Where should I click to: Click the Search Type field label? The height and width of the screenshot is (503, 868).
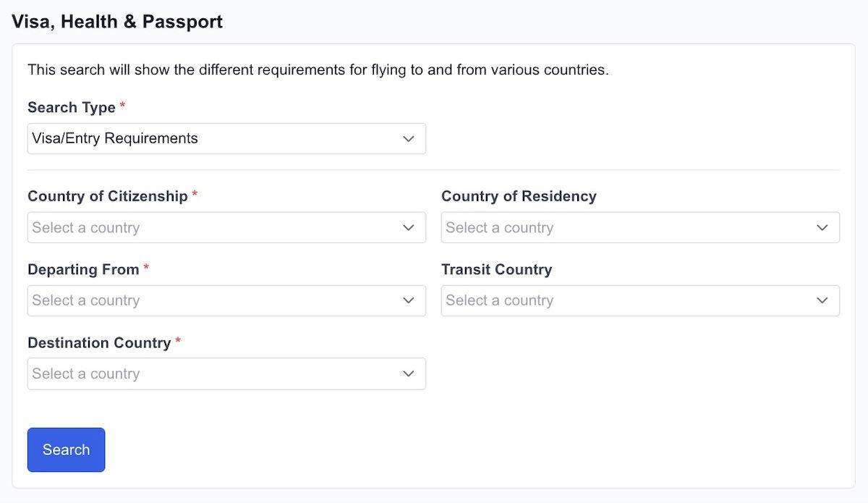pyautogui.click(x=72, y=107)
